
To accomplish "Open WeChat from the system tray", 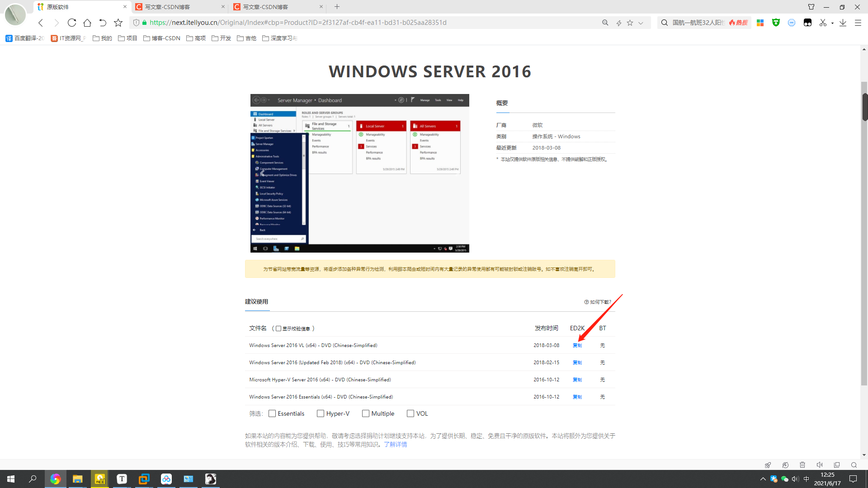I will [785, 479].
